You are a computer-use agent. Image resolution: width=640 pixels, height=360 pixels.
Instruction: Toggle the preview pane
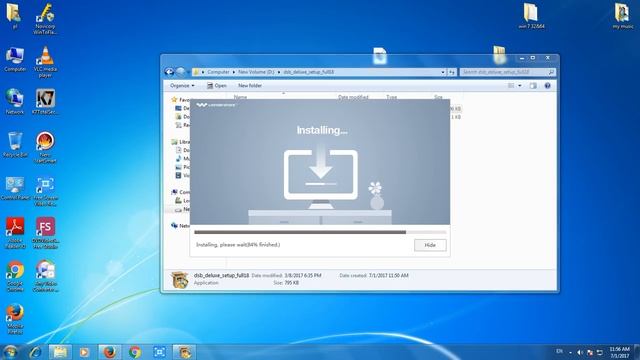[x=533, y=86]
